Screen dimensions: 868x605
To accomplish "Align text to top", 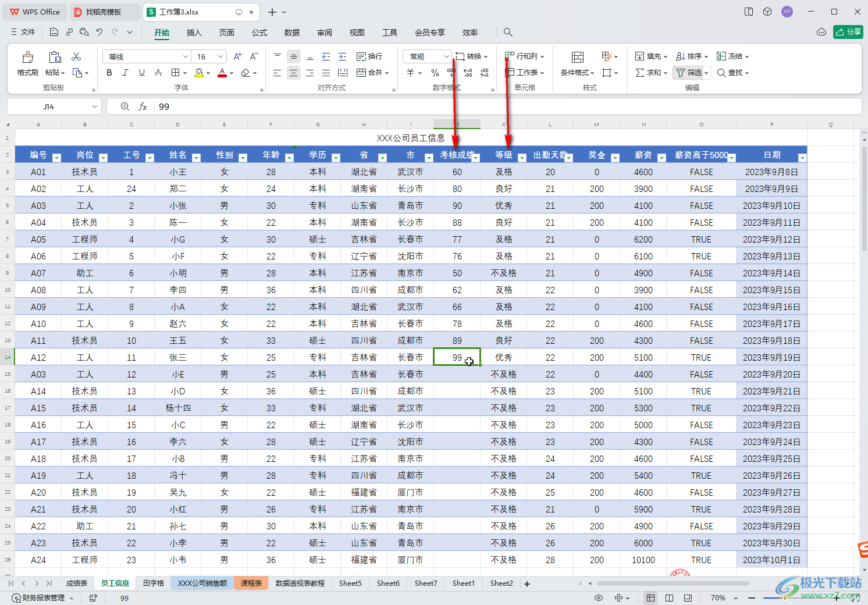I will coord(278,56).
